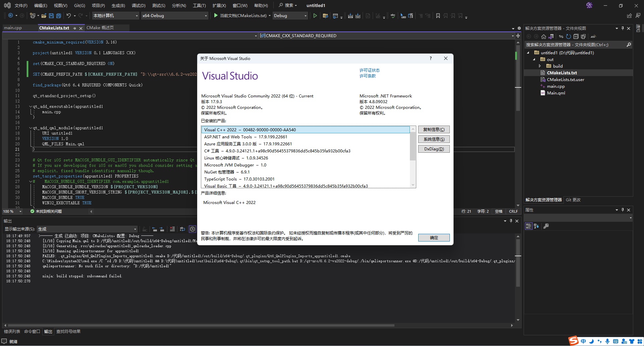This screenshot has height=346, width=644.
Task: Open the 显示输出来源 dropdown showing 生成
Action: (x=87, y=229)
